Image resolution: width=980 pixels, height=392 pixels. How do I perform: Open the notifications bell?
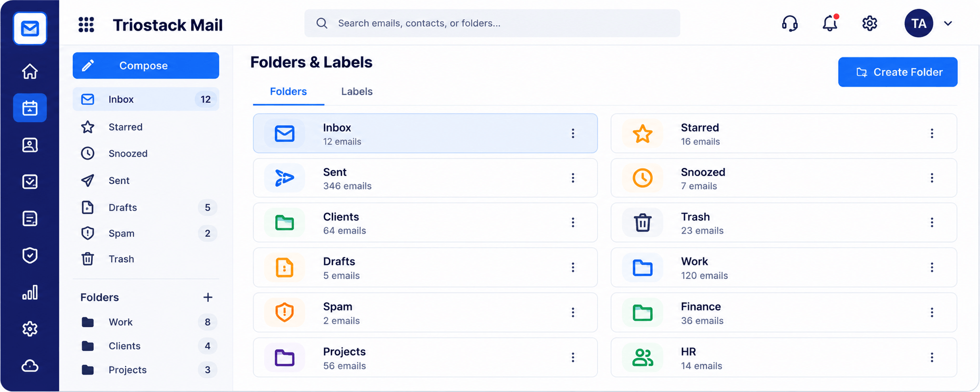pyautogui.click(x=830, y=23)
